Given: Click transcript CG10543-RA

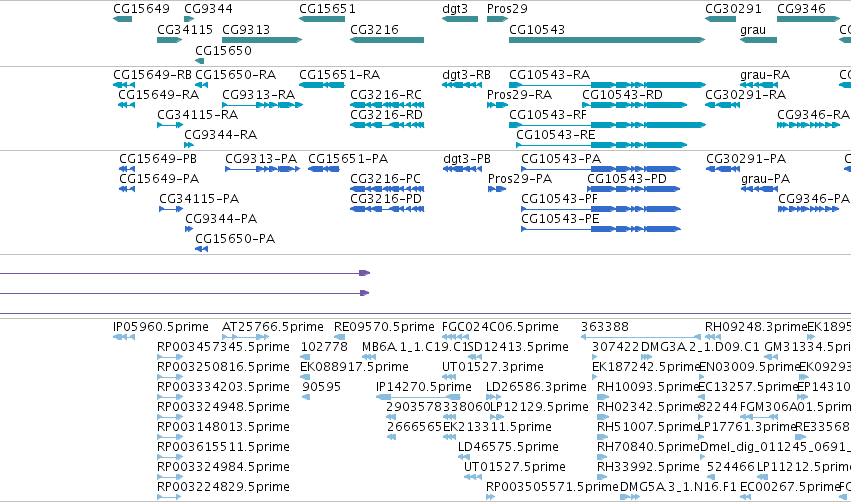Looking at the screenshot, I should pyautogui.click(x=550, y=75).
